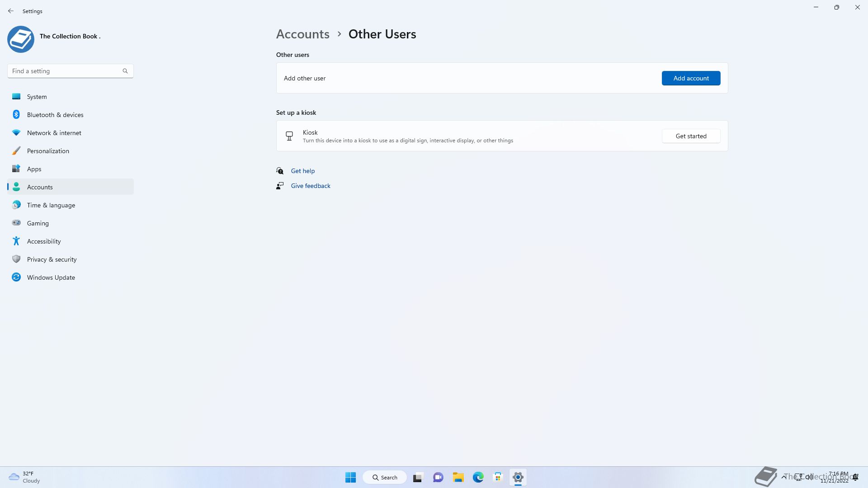Screen dimensions: 868x488
Task: Click Settings gear in taskbar
Action: tap(518, 477)
